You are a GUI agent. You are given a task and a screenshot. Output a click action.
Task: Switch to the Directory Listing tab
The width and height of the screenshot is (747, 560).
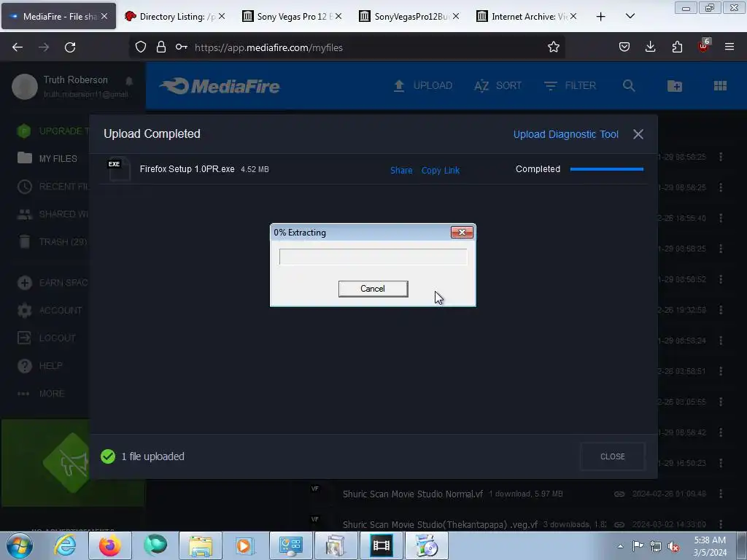175,16
